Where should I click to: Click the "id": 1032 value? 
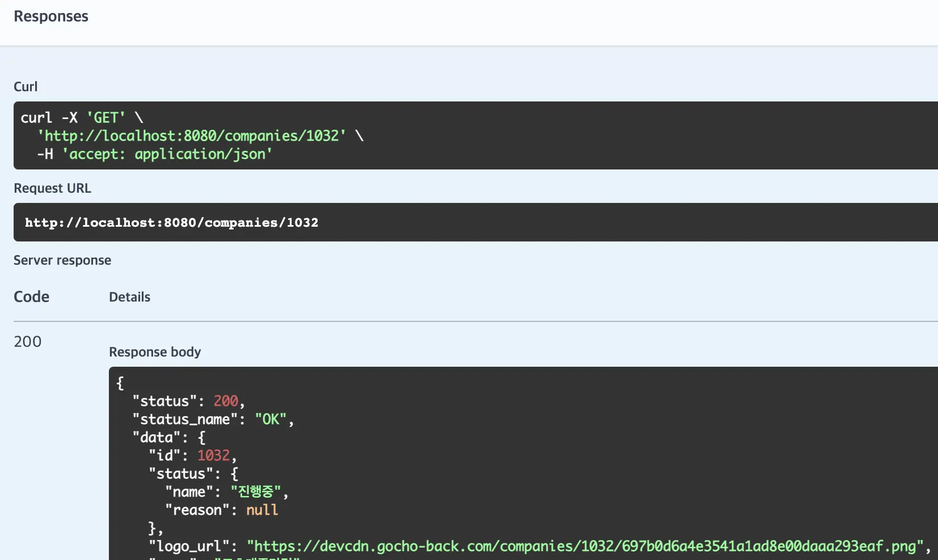click(x=213, y=456)
